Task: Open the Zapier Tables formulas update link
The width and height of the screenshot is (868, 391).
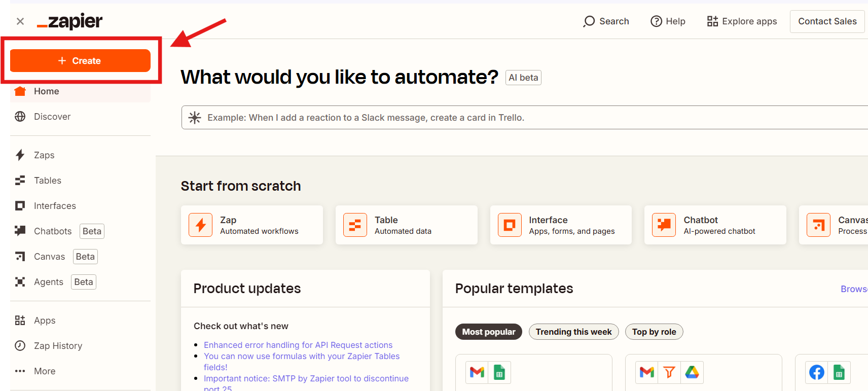Action: point(302,362)
